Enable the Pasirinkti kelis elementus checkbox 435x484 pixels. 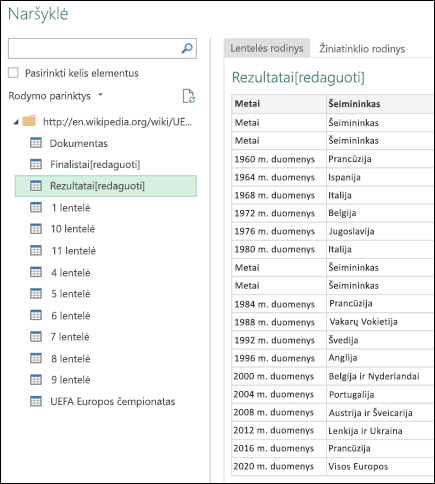click(x=13, y=73)
